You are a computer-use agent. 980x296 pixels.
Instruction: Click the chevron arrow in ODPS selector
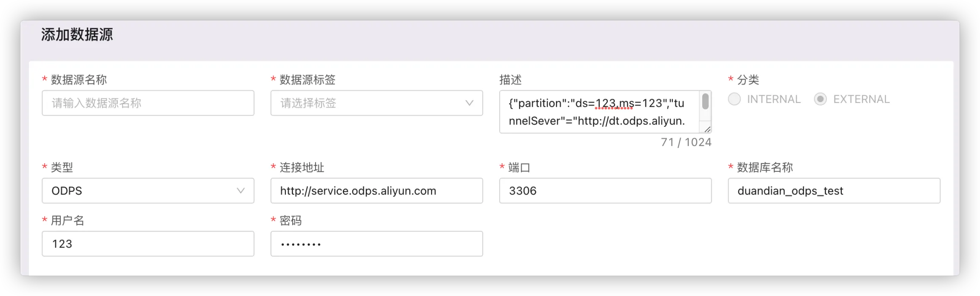(x=241, y=191)
